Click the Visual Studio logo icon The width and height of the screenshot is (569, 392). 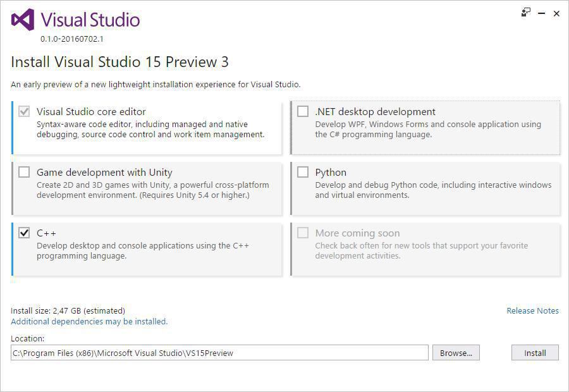[23, 20]
